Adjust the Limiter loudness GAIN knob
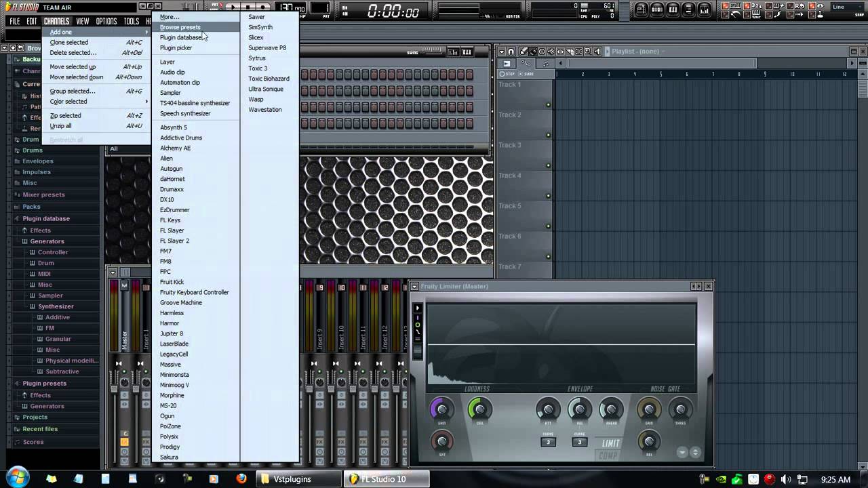Image resolution: width=868 pixels, height=488 pixels. pyautogui.click(x=441, y=409)
